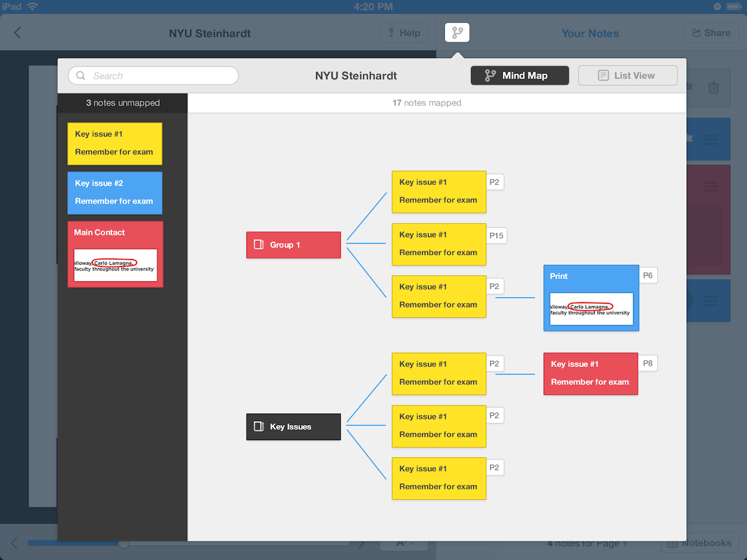Tap the slider handle in the bottom bar
The height and width of the screenshot is (560, 747).
click(124, 543)
